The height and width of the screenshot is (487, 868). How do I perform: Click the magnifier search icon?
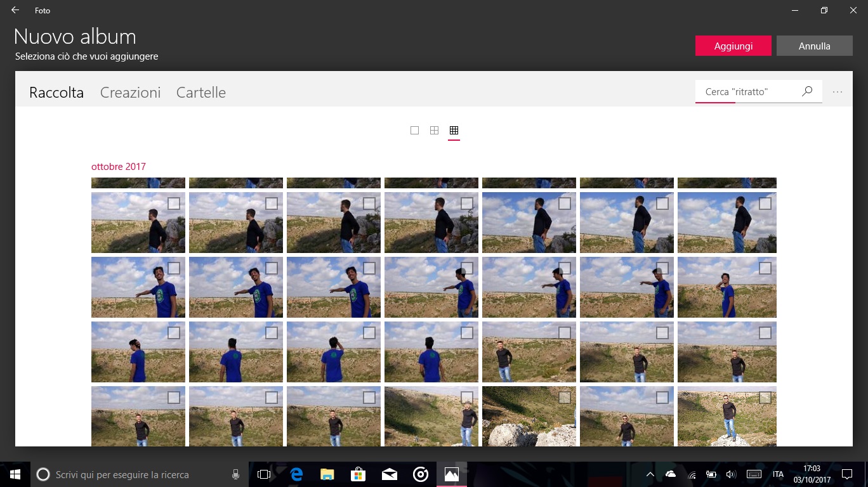coord(807,91)
